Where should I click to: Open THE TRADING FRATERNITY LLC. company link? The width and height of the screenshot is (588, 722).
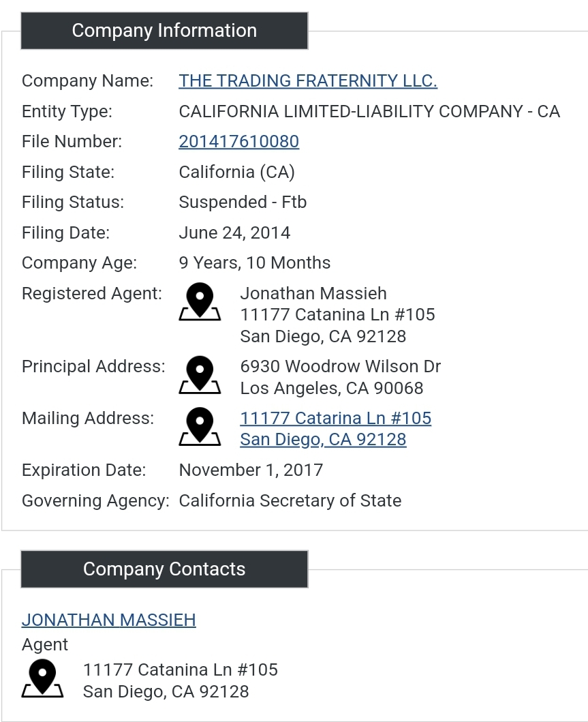[308, 80]
